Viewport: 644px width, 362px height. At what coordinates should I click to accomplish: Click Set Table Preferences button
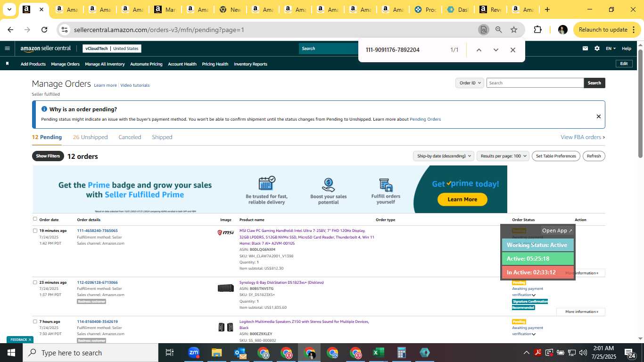click(x=556, y=156)
